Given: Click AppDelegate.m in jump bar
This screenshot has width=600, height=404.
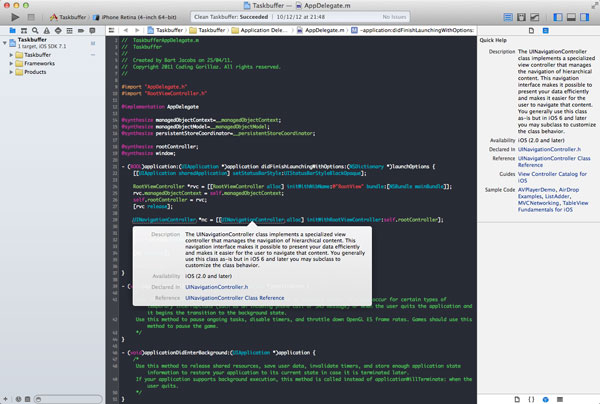Looking at the screenshot, I should click(x=321, y=30).
